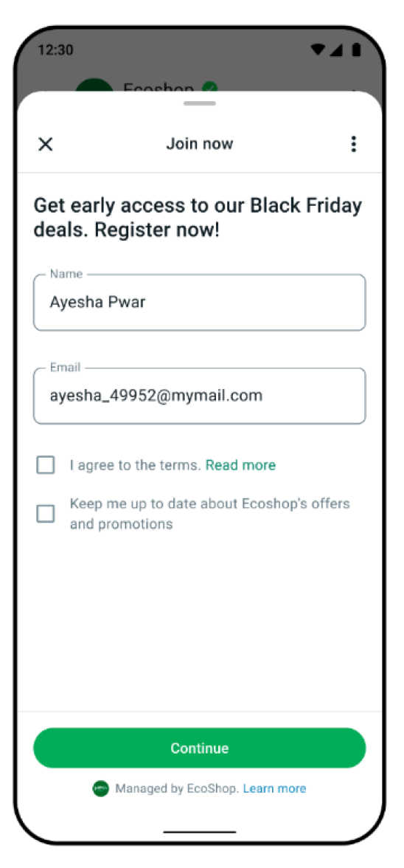Tap the status bar clock showing 12:30
Screen dimensions: 404x868
(55, 50)
